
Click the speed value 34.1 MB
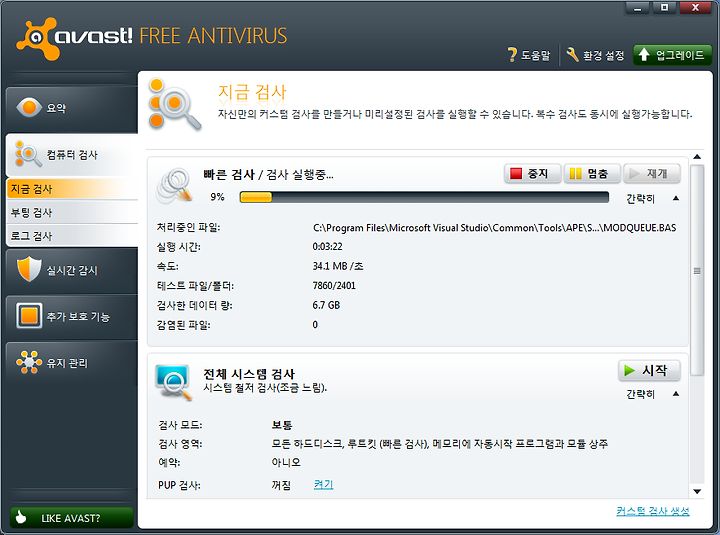338,266
